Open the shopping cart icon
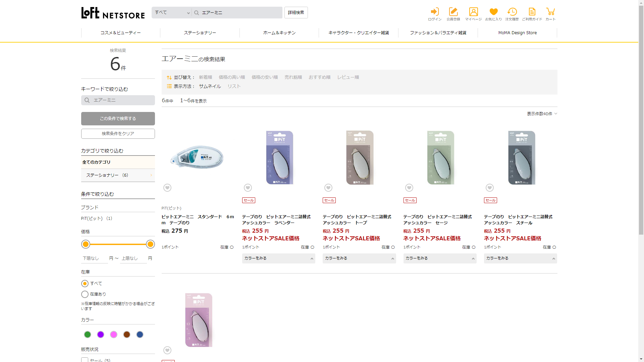The width and height of the screenshot is (644, 362). (x=550, y=12)
